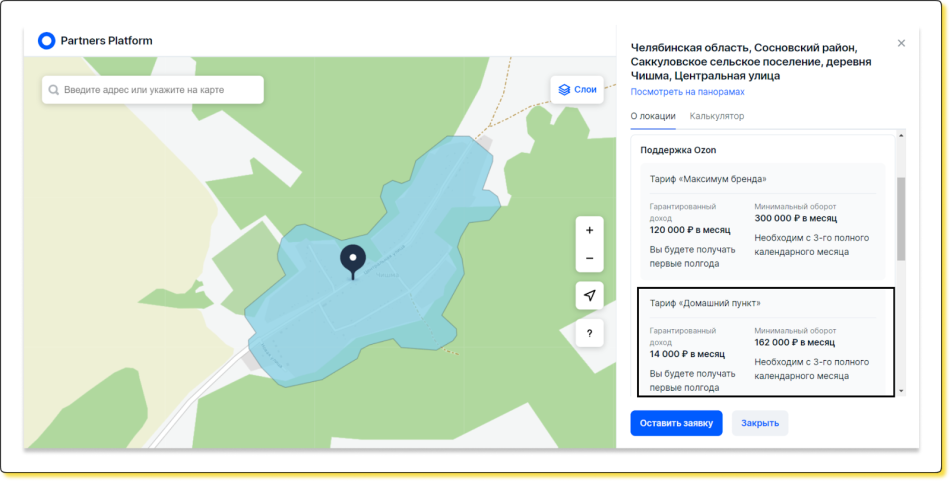Click scrollbar up arrow in panel
950x481 pixels.
click(x=901, y=136)
